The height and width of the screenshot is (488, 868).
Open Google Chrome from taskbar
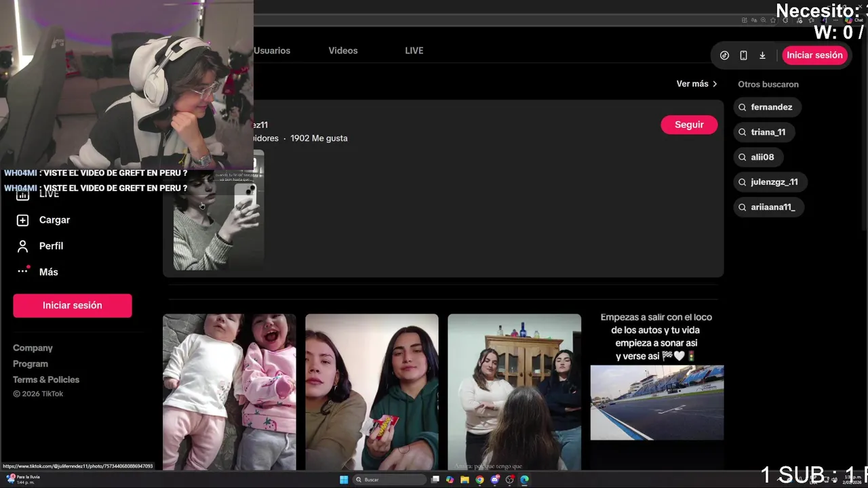pos(479,480)
